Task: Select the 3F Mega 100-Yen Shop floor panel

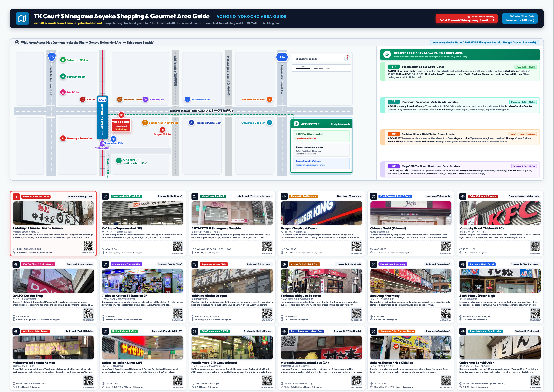Action: 460,169
